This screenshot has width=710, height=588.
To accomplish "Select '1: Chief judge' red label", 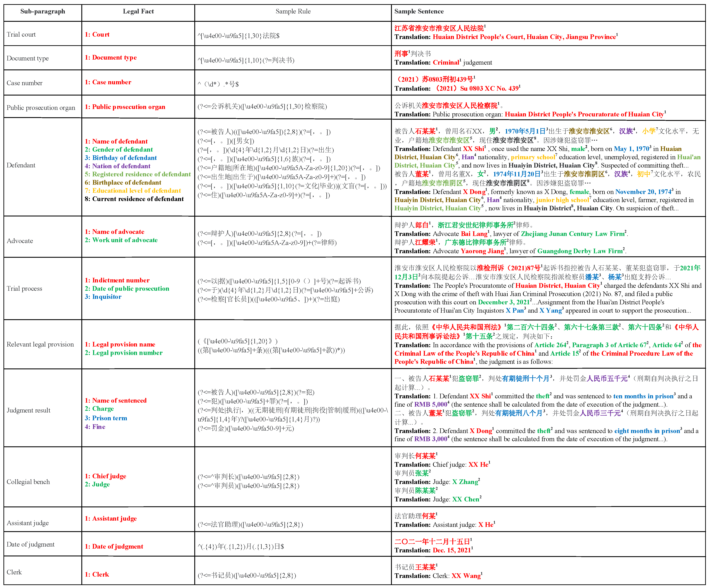I will 105,476.
